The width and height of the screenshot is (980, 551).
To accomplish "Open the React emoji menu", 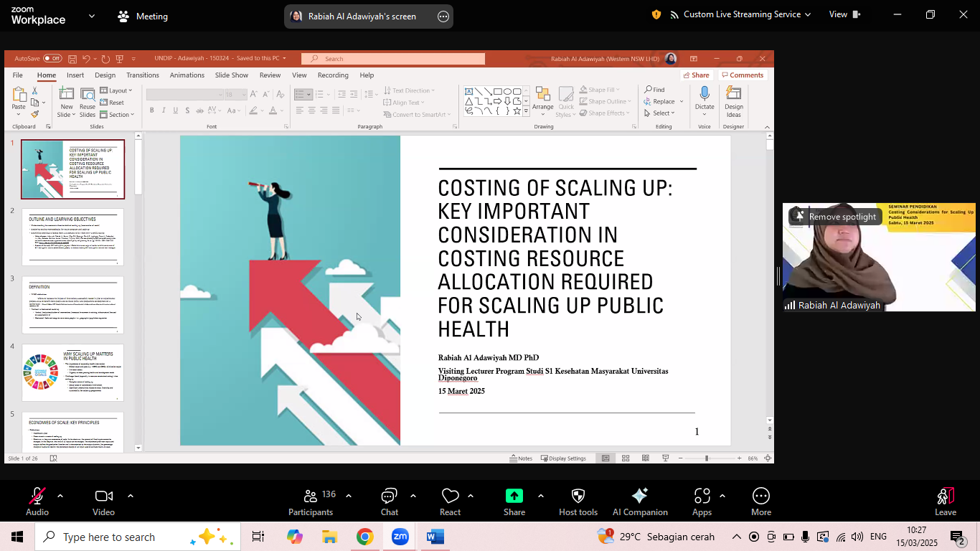I will point(450,496).
